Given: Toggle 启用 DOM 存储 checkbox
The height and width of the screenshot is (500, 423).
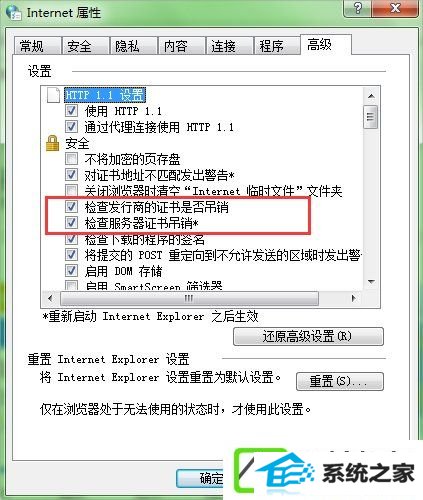Looking at the screenshot, I should [71, 271].
